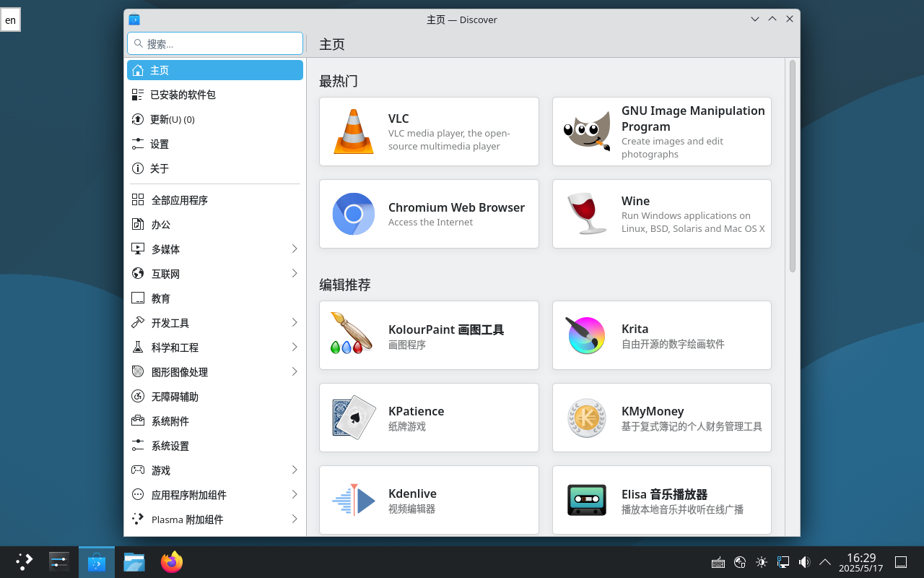
Task: Open the KDE application launcher
Action: tap(25, 562)
